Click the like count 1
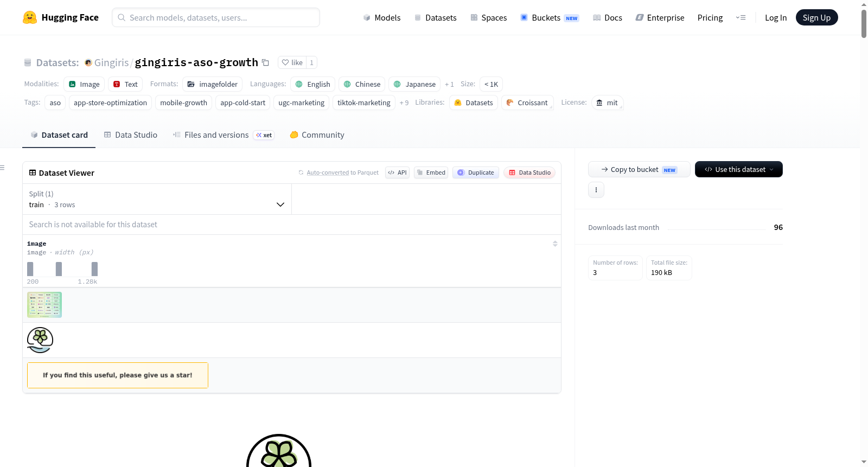 tap(311, 62)
